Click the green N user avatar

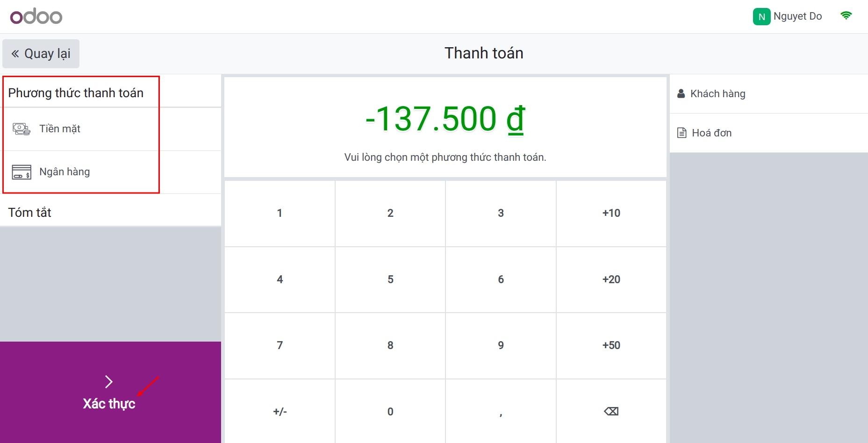click(x=761, y=17)
